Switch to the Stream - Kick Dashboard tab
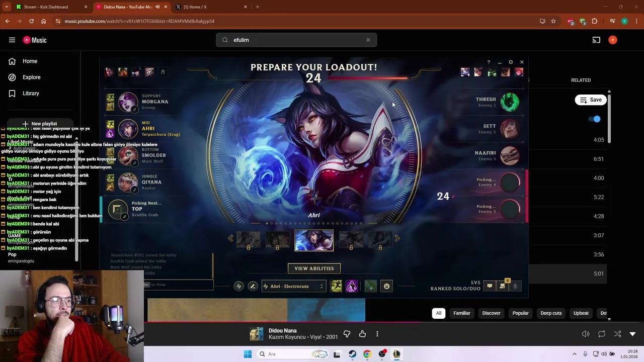This screenshot has width=644, height=362. coord(50,7)
